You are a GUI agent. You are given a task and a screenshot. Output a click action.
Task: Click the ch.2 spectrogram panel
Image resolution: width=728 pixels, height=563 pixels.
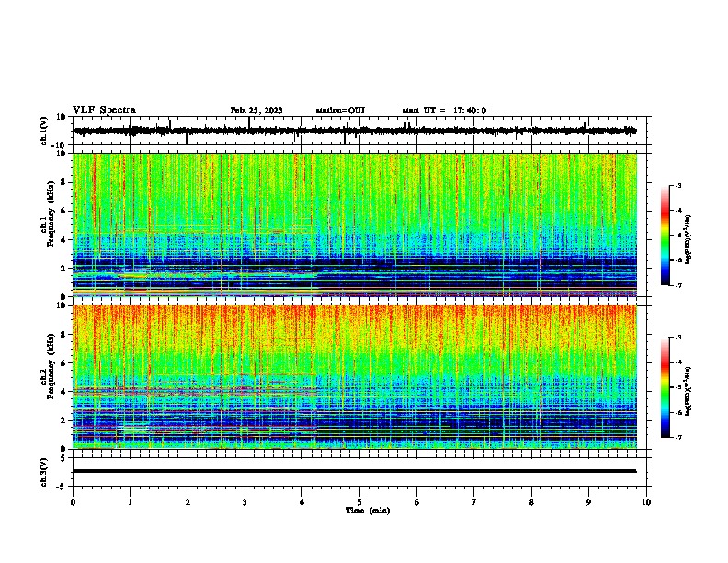tap(355, 377)
